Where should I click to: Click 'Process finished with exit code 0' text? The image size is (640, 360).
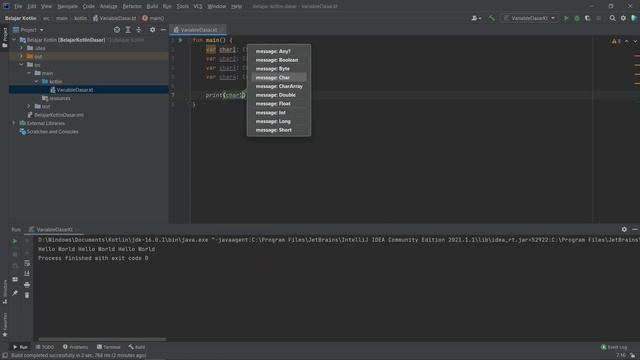93,258
